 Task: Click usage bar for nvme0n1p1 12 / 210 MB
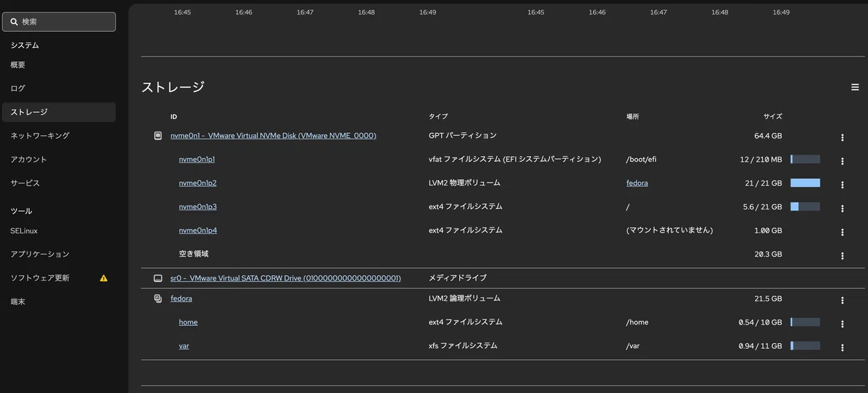click(805, 159)
